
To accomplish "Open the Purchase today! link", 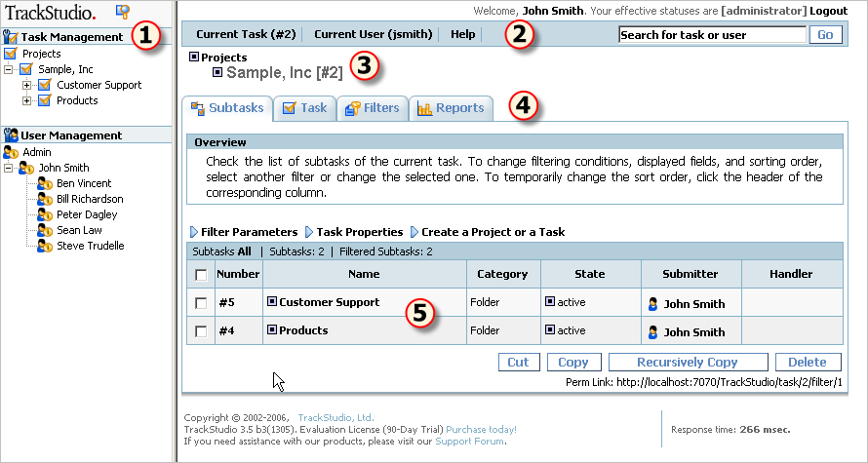I will coord(481,429).
